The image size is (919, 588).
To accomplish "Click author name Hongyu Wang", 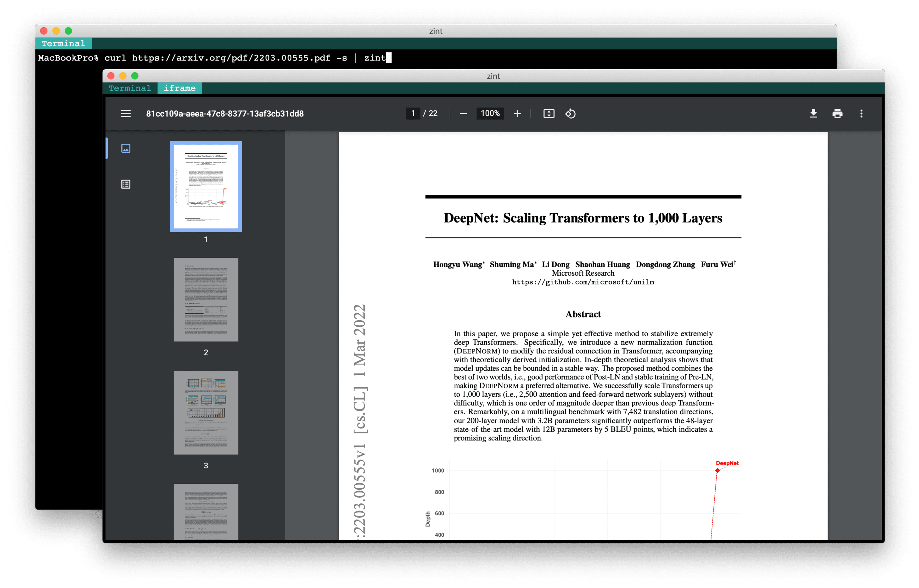I will [x=458, y=264].
